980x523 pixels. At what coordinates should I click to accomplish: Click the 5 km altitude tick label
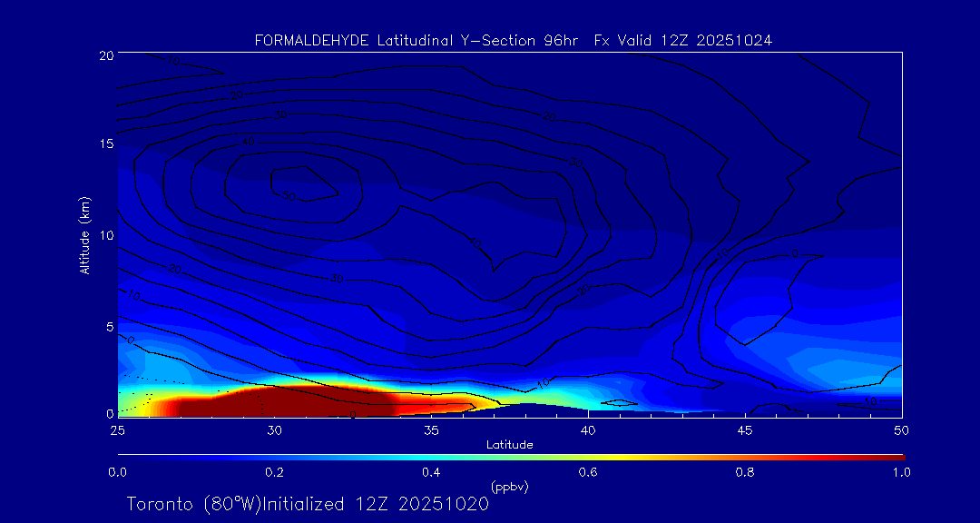pyautogui.click(x=109, y=325)
